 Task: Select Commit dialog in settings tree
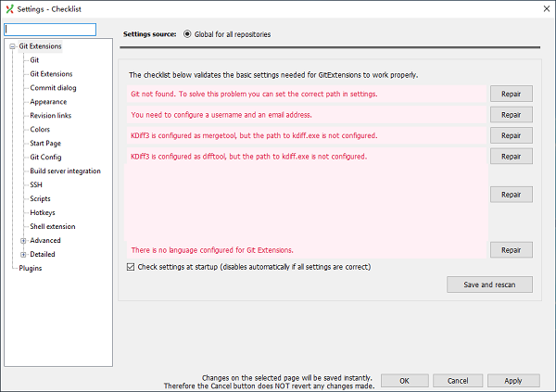[x=53, y=88]
